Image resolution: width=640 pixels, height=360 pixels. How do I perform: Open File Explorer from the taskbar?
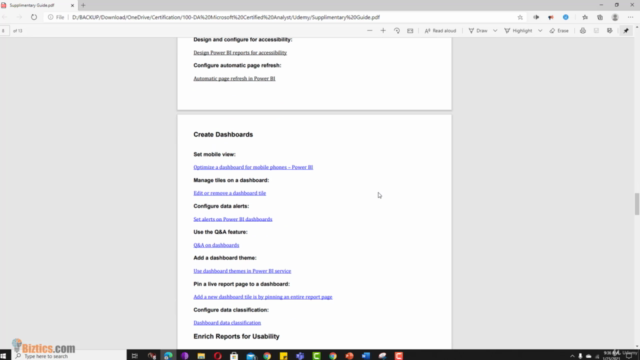[201, 356]
